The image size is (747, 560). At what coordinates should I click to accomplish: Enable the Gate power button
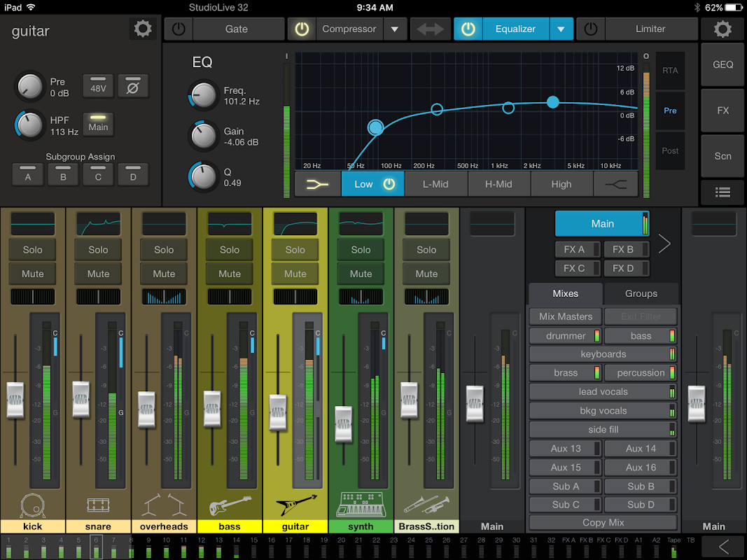(179, 29)
